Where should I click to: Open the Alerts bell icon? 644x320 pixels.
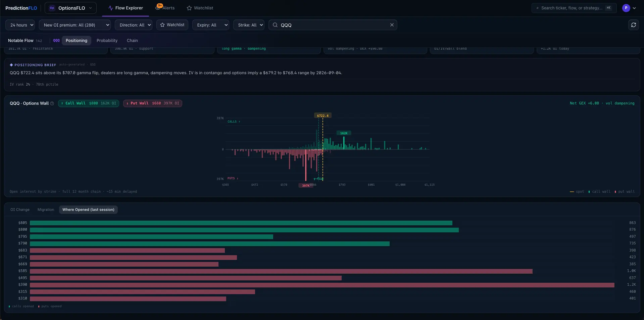click(158, 8)
